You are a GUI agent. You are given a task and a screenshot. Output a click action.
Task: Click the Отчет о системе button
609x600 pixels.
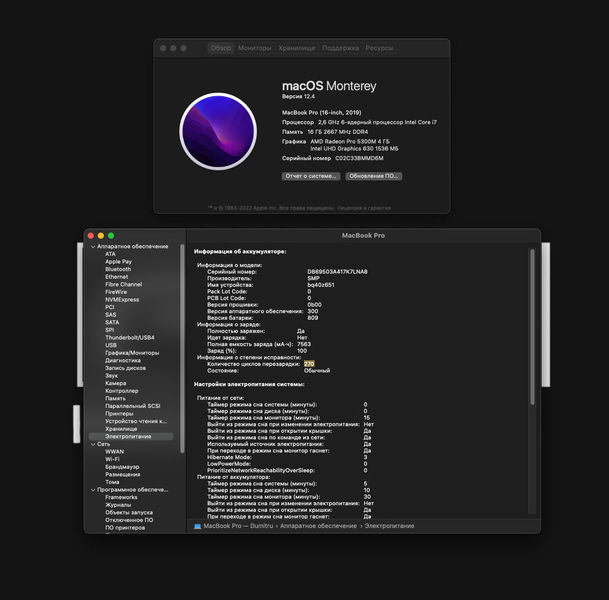(x=311, y=176)
